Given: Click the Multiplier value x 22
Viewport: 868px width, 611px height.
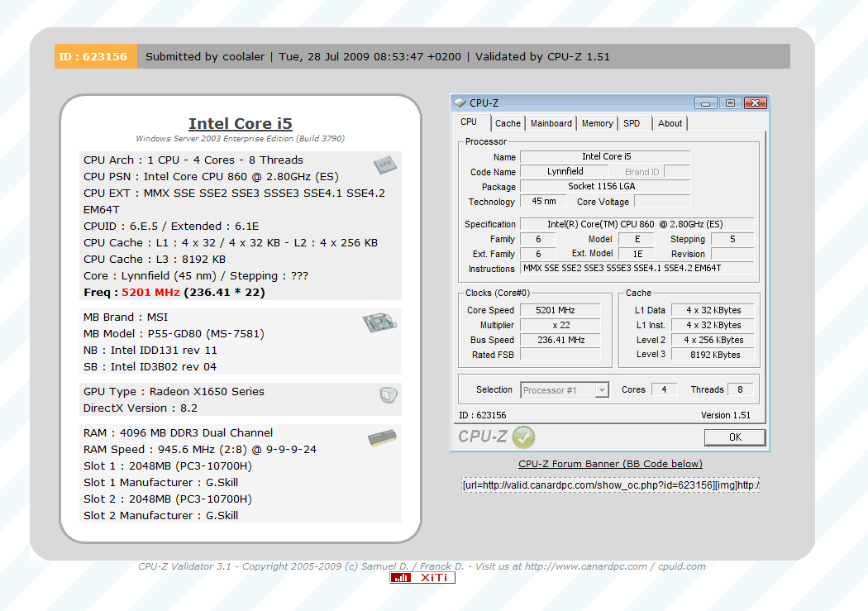Looking at the screenshot, I should (560, 326).
